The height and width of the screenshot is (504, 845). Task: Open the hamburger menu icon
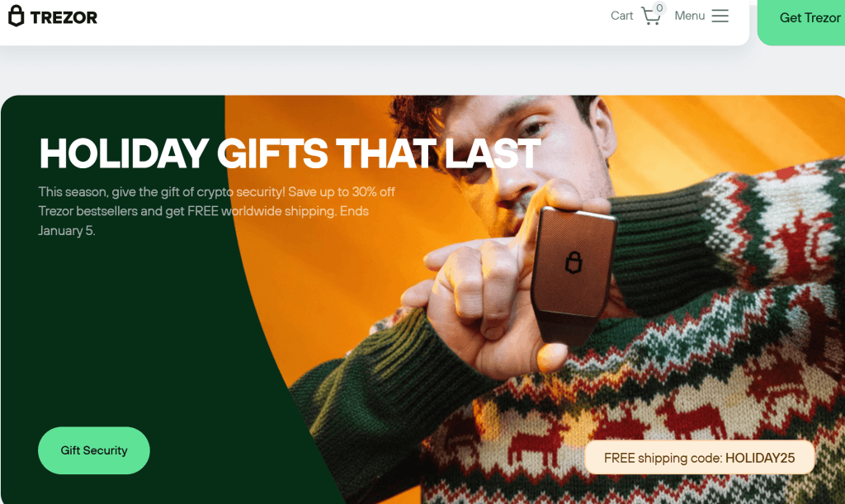pos(720,16)
